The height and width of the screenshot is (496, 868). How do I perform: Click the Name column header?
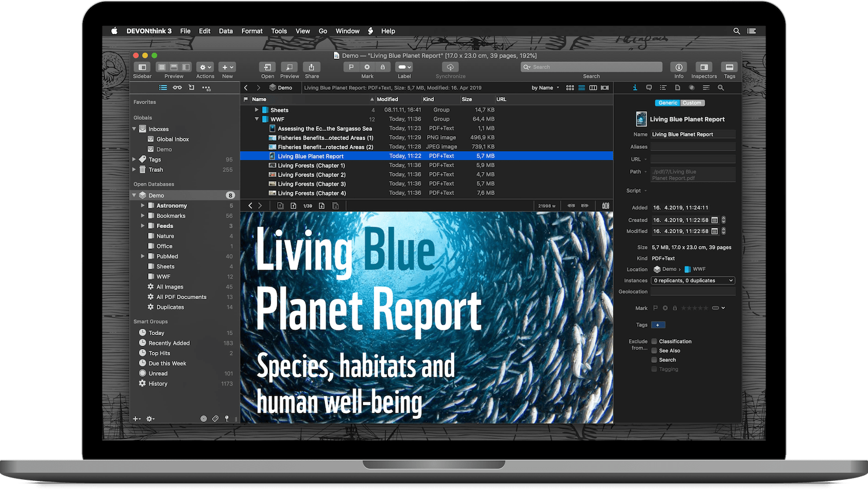click(312, 100)
